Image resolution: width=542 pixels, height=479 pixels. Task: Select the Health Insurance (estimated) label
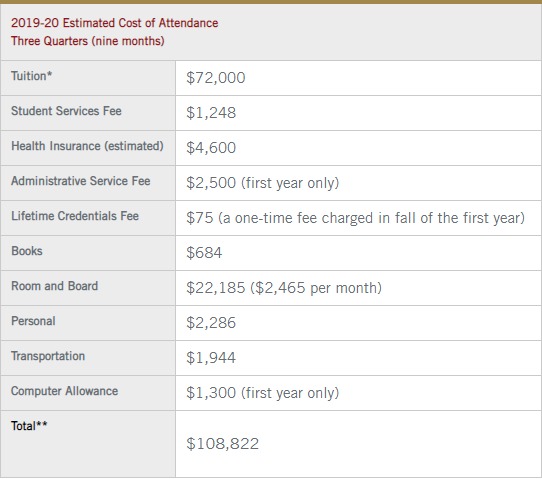tap(87, 146)
